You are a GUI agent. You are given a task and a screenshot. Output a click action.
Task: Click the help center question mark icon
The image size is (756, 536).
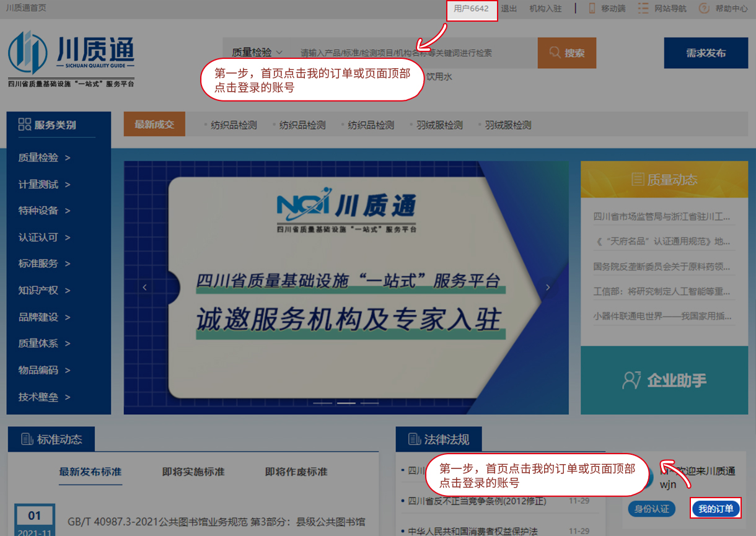tap(703, 9)
